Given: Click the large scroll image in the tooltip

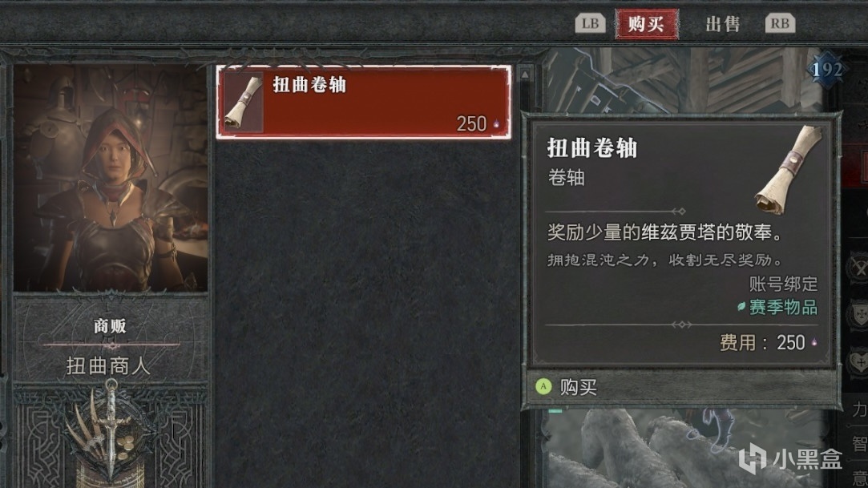Looking at the screenshot, I should coord(789,169).
